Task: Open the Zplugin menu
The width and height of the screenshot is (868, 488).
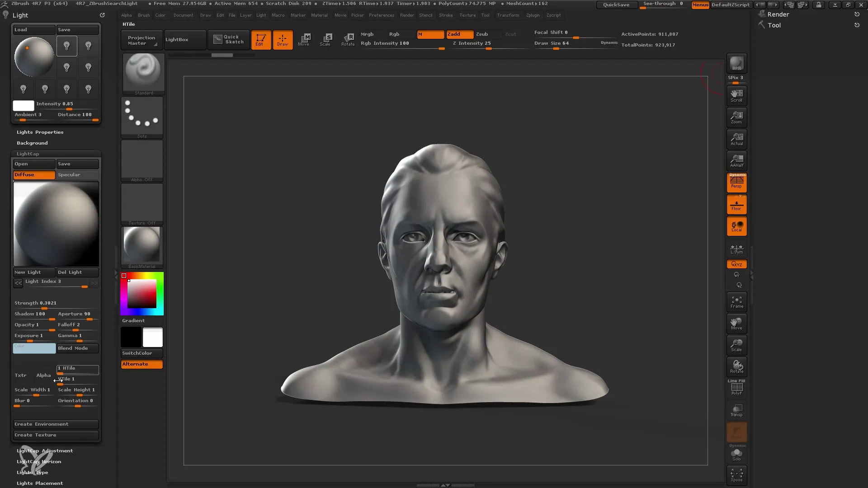Action: coord(533,15)
